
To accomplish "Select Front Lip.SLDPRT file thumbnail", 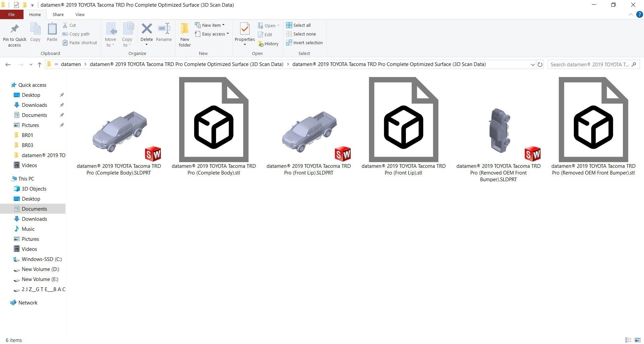I will (309, 132).
